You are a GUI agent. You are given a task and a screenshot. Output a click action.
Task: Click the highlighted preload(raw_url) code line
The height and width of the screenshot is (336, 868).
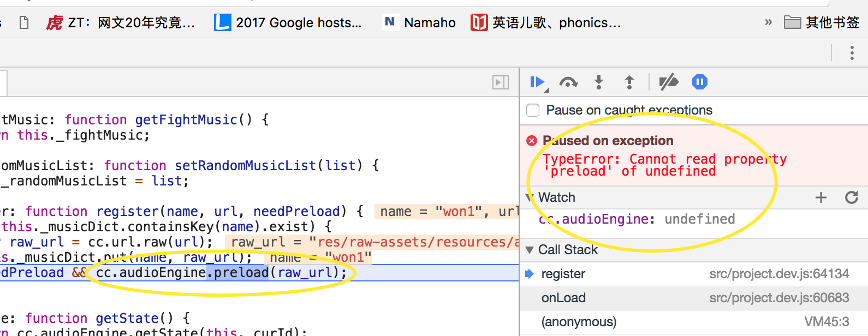click(259, 273)
